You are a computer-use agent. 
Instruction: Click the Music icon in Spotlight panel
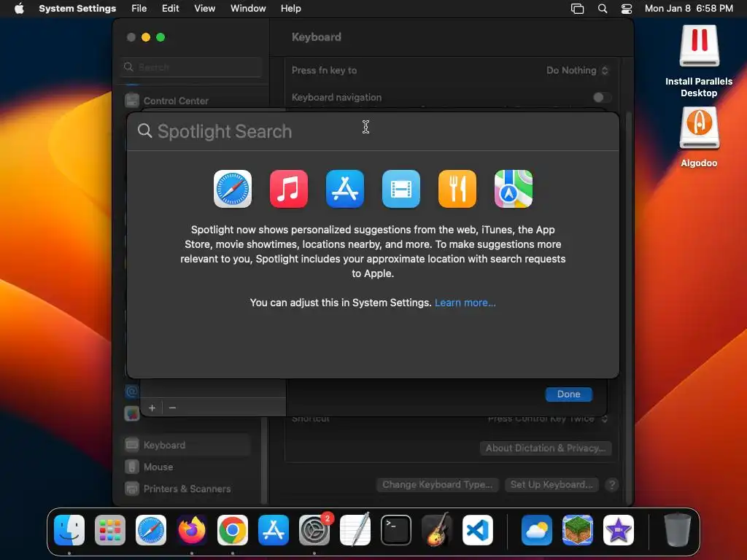point(289,189)
